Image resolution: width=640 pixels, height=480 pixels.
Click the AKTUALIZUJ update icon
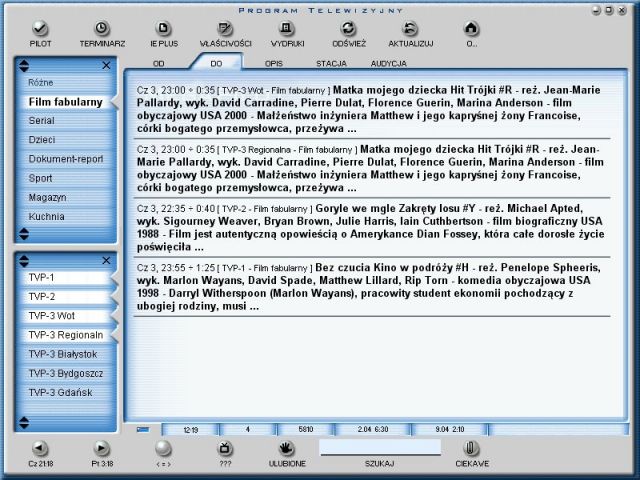pos(410,28)
